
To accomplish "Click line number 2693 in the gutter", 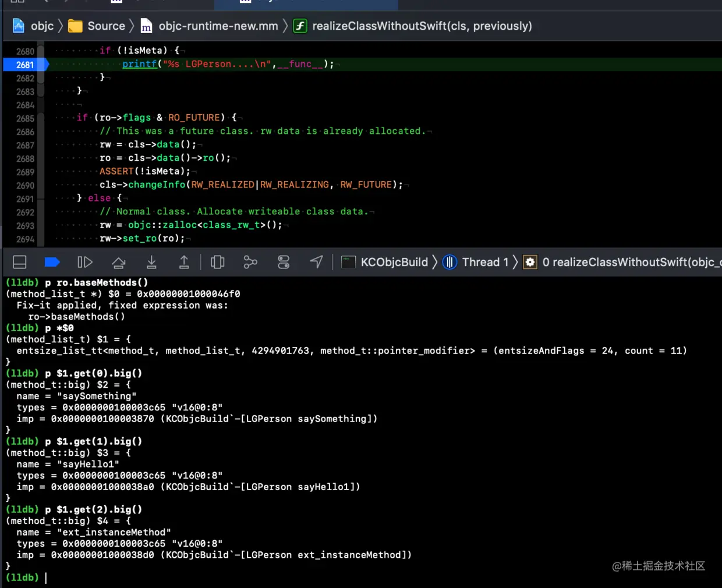I will point(26,226).
